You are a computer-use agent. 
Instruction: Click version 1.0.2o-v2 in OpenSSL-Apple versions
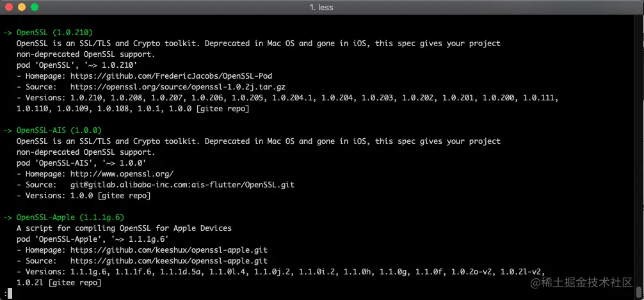click(472, 272)
